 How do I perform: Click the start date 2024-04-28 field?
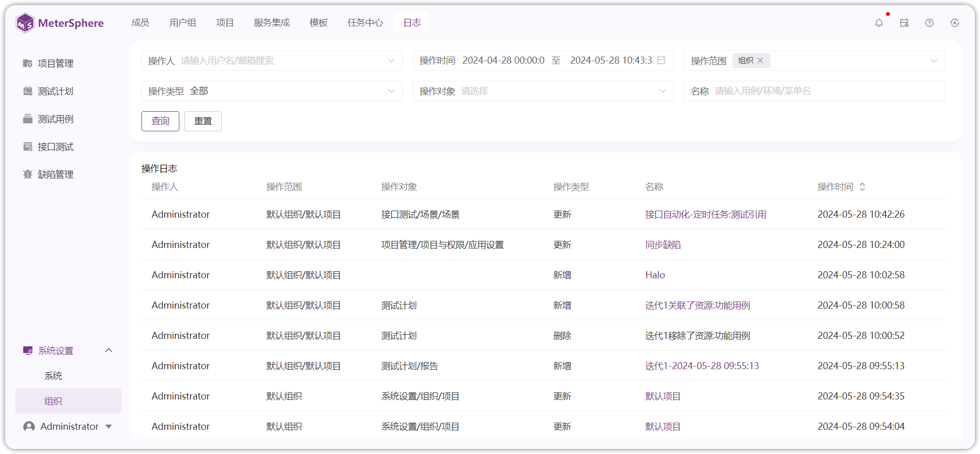(x=504, y=61)
